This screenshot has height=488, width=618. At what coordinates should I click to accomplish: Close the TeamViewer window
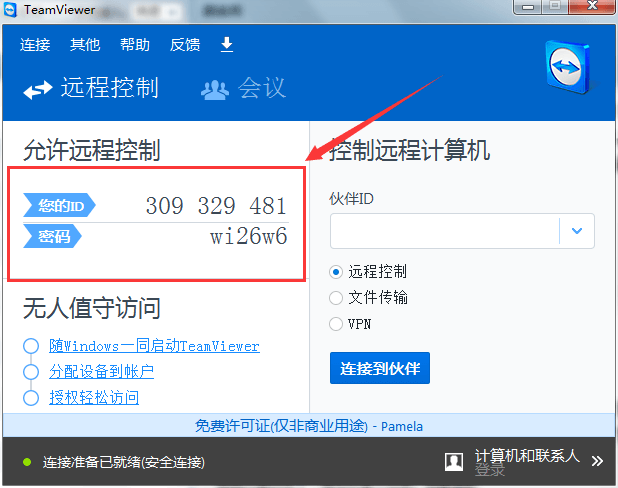[592, 6]
